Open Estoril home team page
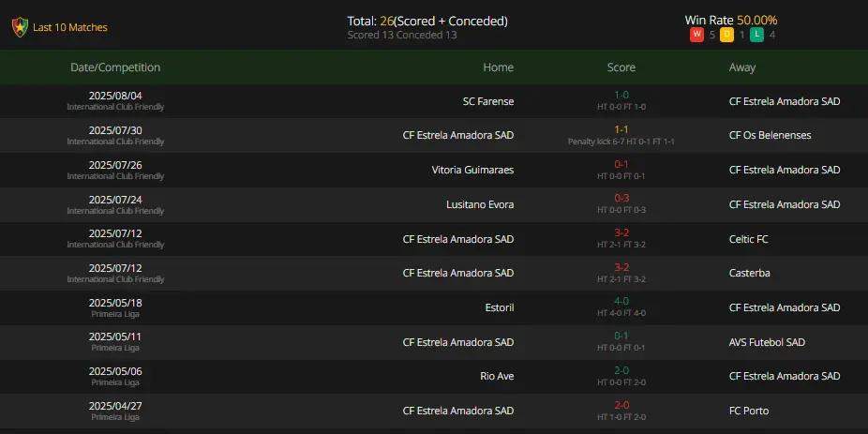The width and height of the screenshot is (868, 434). [x=500, y=307]
